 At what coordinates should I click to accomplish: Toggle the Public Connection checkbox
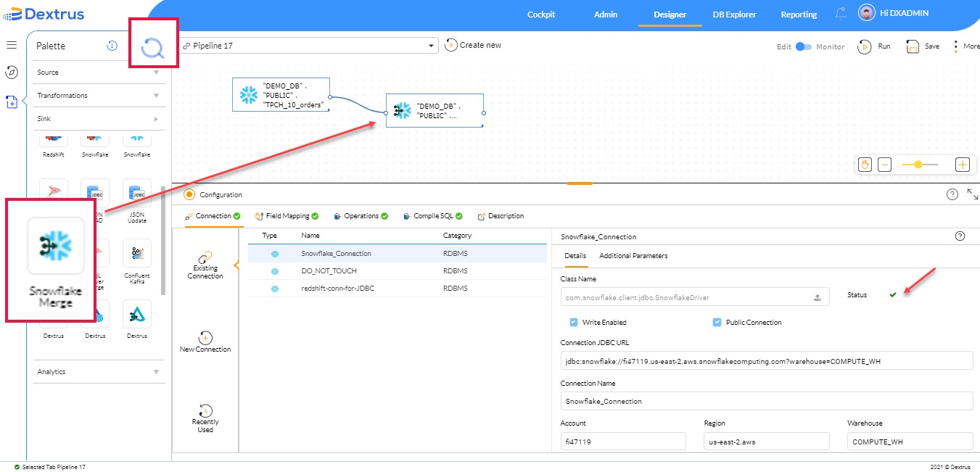point(717,322)
